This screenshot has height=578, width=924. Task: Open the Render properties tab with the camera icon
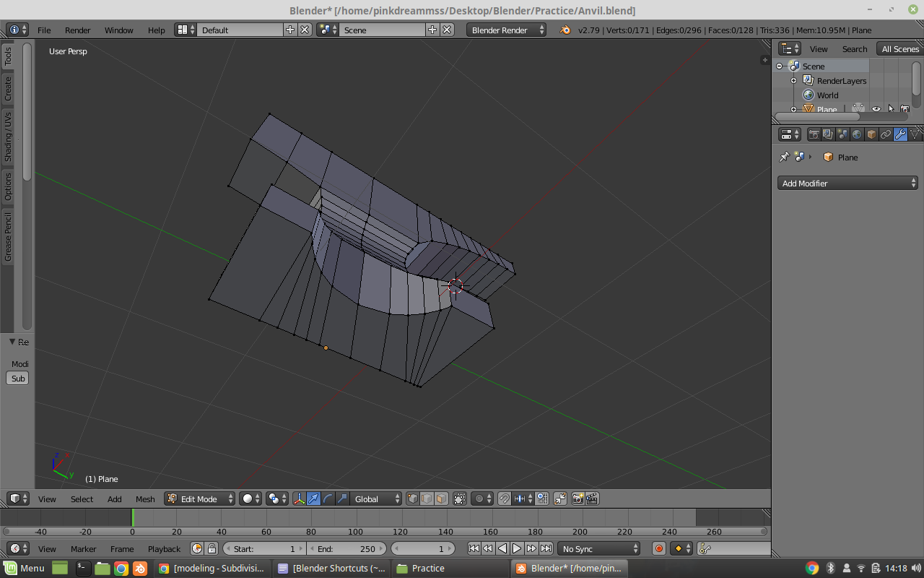click(x=814, y=134)
